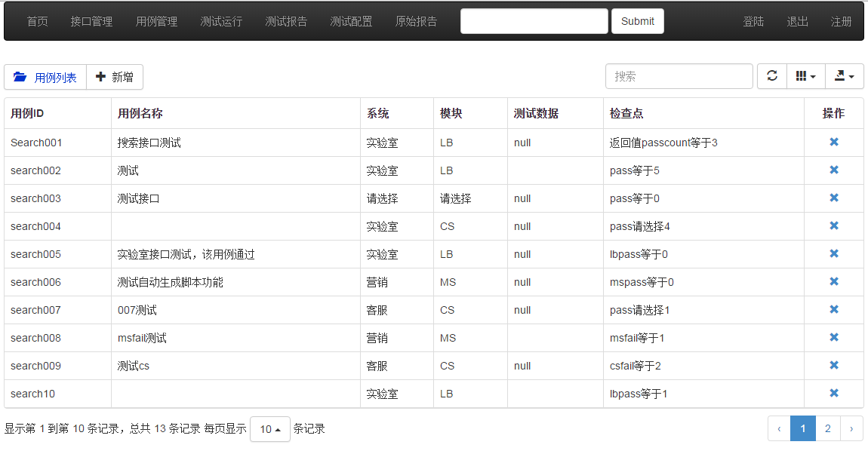Click the 测试cs case name cell

pyautogui.click(x=235, y=367)
